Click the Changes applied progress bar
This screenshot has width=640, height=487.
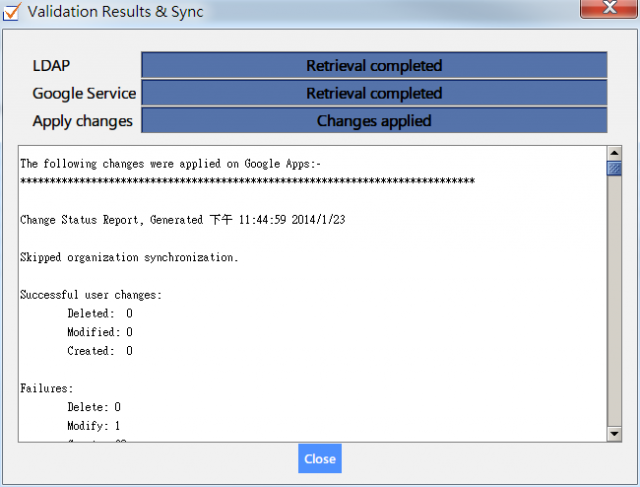tap(374, 121)
